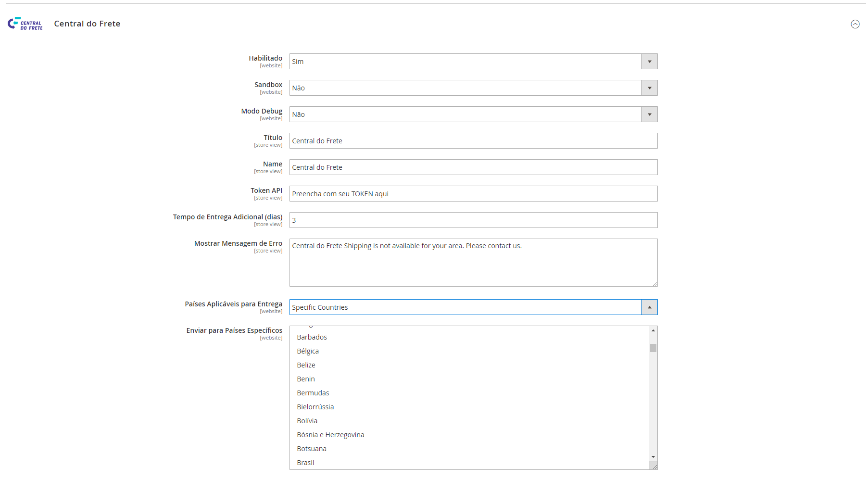The image size is (868, 480).
Task: Open the Habilitado dropdown
Action: pos(473,62)
